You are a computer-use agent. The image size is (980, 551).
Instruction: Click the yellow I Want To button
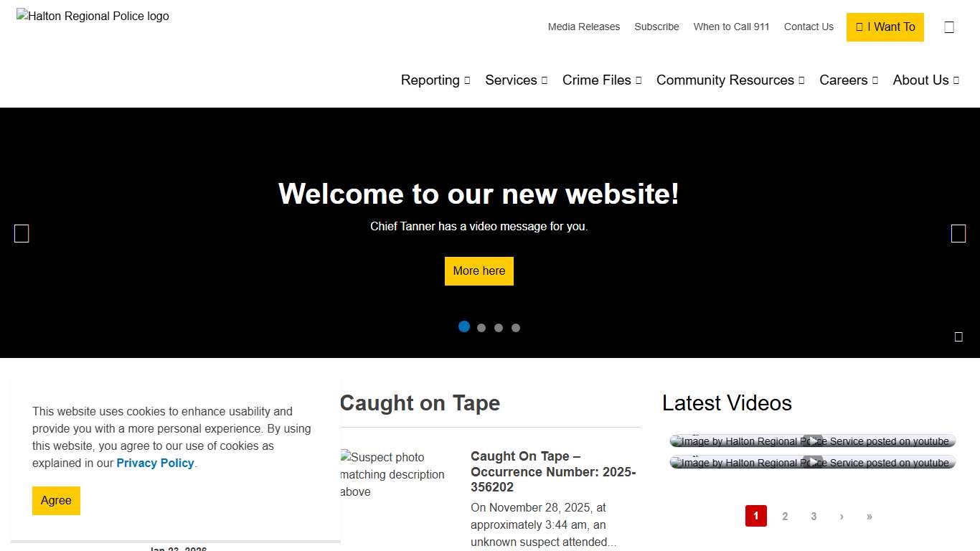[x=885, y=27]
